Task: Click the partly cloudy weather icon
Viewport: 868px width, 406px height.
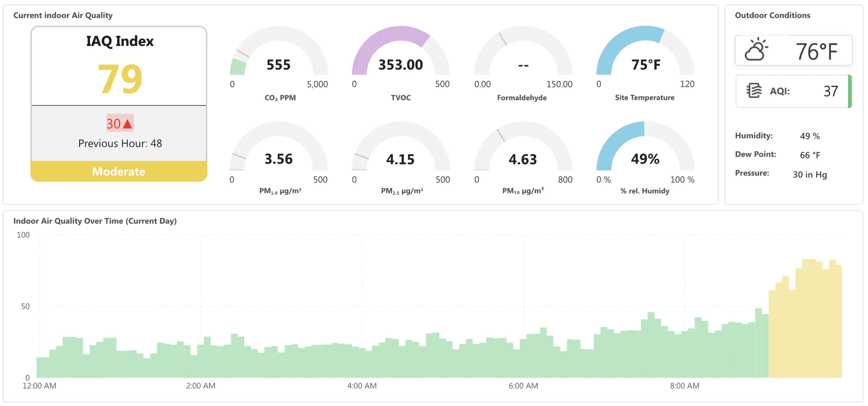Action: tap(755, 50)
